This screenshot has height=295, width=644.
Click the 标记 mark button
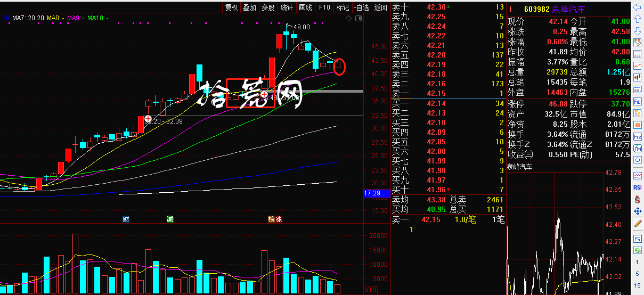(343, 7)
